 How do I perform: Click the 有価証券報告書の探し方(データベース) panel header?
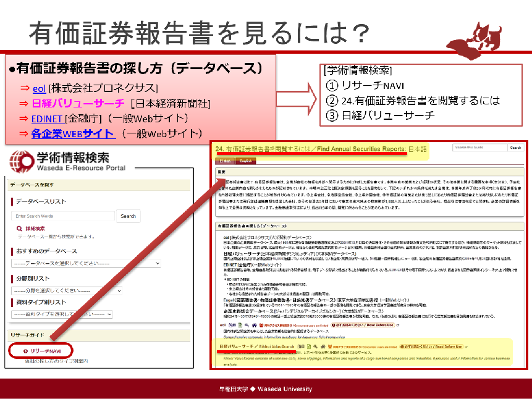coord(370,226)
